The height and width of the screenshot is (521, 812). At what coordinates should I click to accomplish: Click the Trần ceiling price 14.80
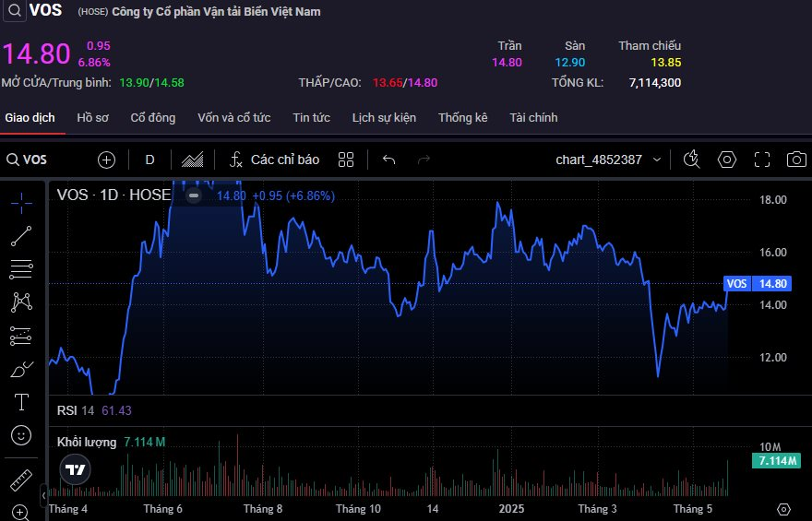coord(507,63)
